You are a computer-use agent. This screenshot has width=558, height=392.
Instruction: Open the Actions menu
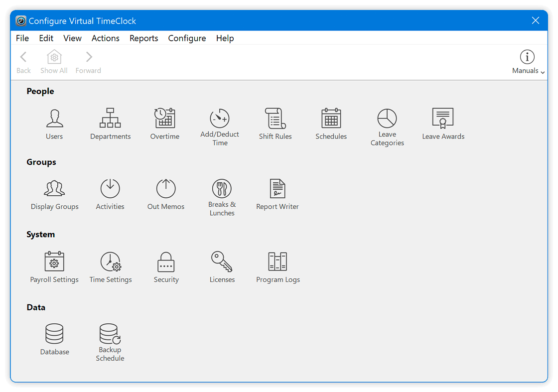point(105,38)
